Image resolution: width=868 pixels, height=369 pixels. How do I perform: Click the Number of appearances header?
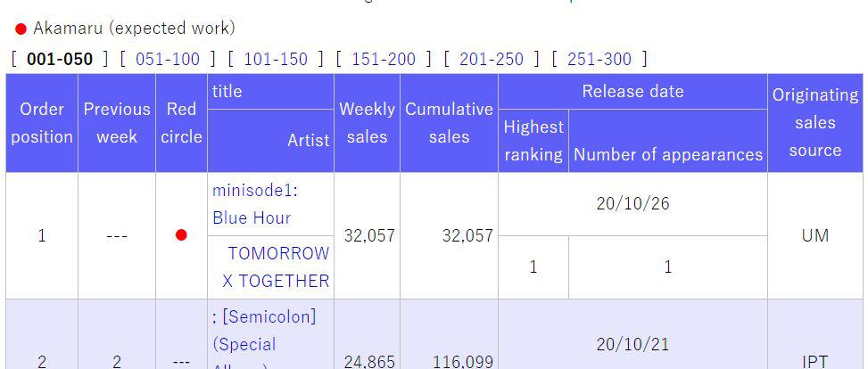pos(668,154)
